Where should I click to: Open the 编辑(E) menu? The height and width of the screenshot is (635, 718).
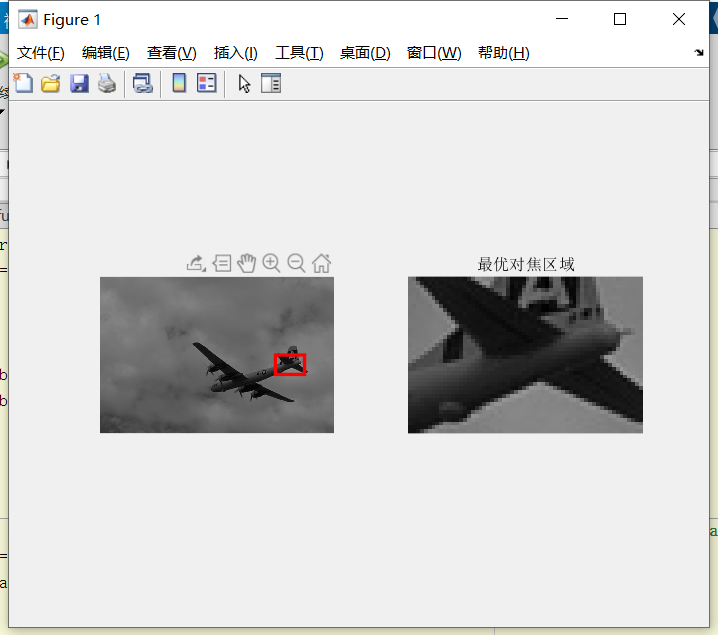point(106,53)
